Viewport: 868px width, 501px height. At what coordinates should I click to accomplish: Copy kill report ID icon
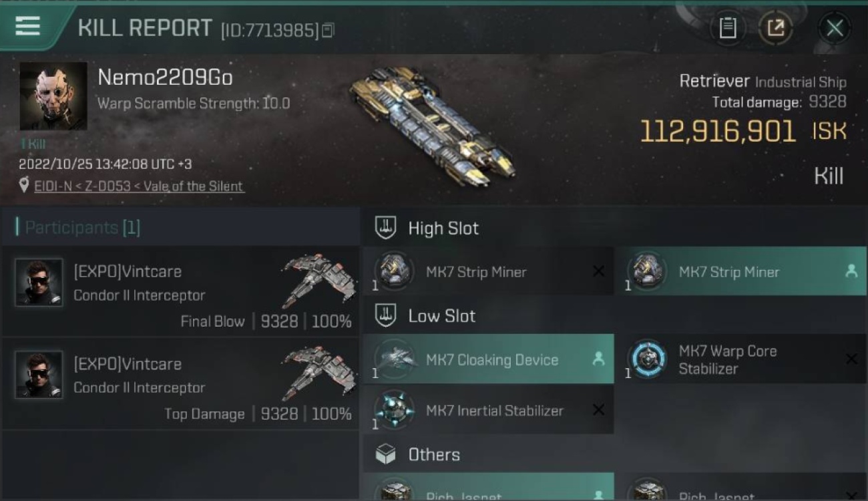pyautogui.click(x=328, y=30)
